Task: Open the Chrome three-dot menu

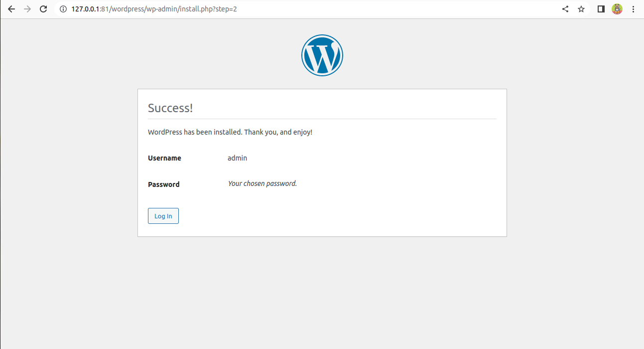Action: 633,9
